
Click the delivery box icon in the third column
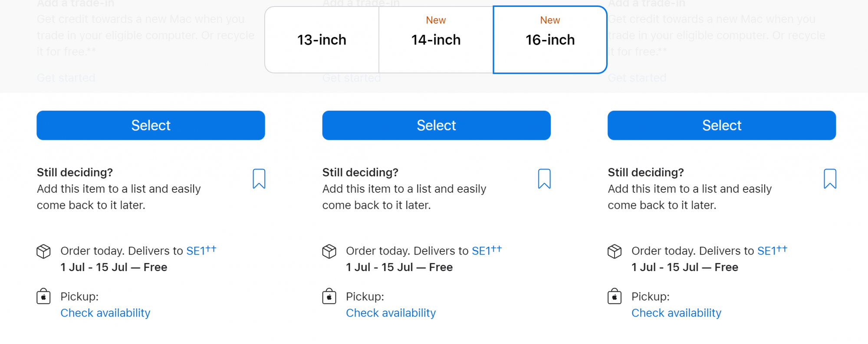tap(615, 251)
